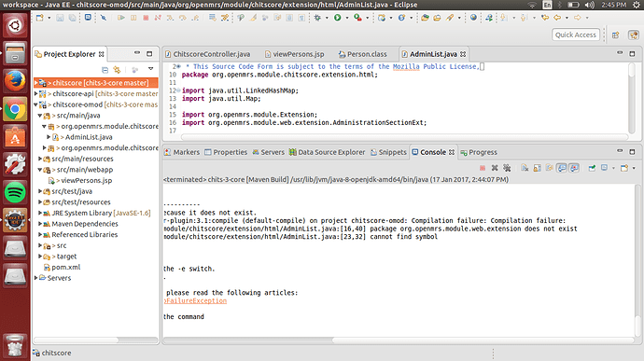This screenshot has height=361, width=644.
Task: Open the Properties view tab
Action: (226, 152)
